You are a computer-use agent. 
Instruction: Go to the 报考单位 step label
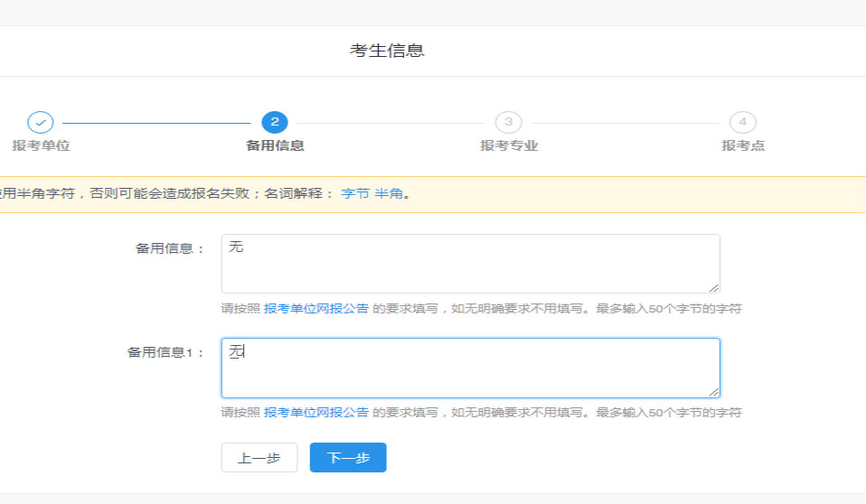(x=41, y=145)
